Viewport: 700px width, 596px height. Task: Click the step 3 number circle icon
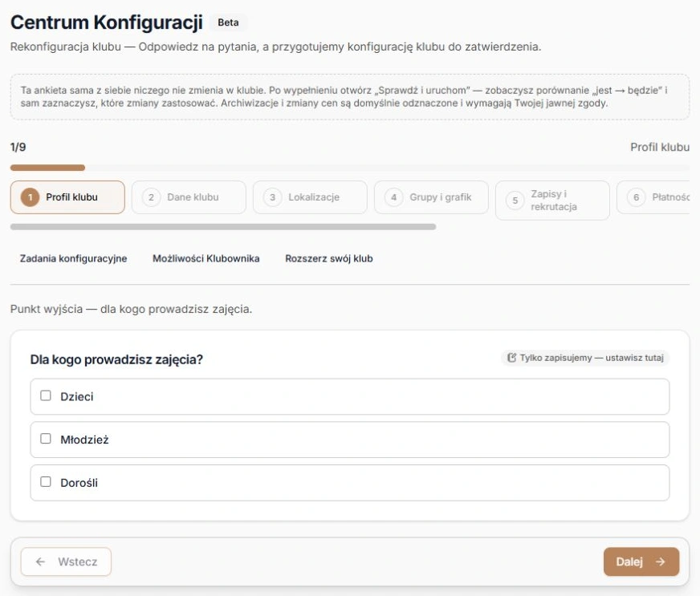pos(272,197)
